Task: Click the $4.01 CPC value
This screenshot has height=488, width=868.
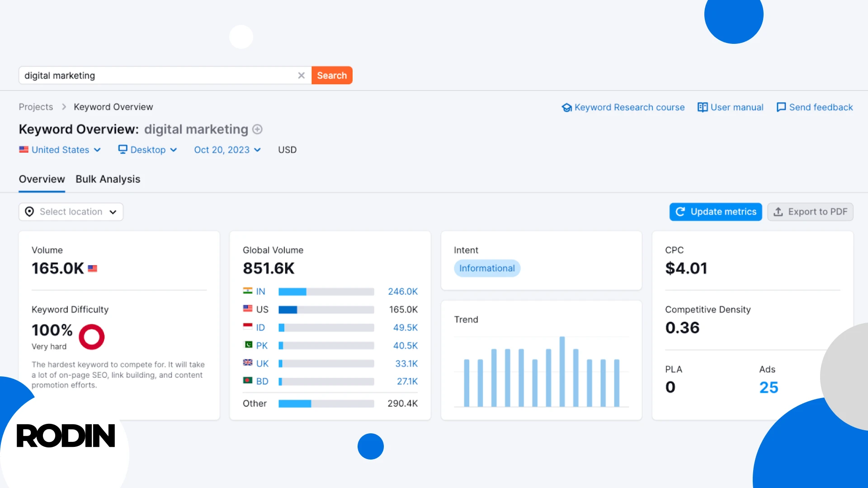Action: (686, 268)
